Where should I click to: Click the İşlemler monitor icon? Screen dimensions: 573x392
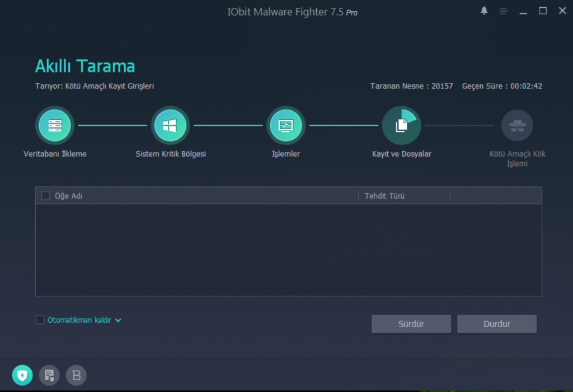tap(286, 125)
